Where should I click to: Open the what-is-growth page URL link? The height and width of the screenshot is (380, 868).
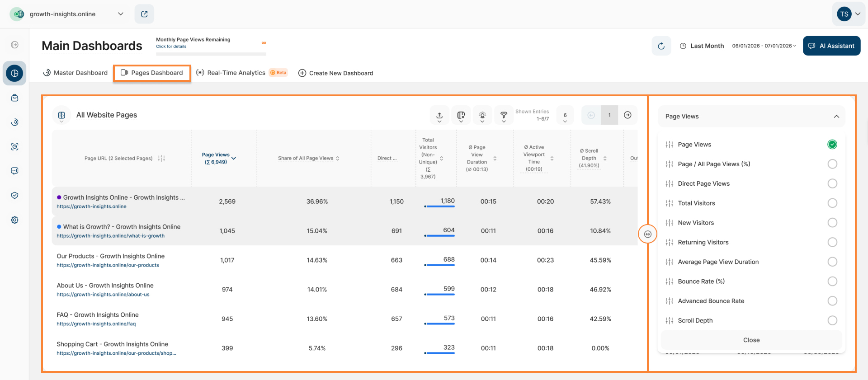click(110, 236)
